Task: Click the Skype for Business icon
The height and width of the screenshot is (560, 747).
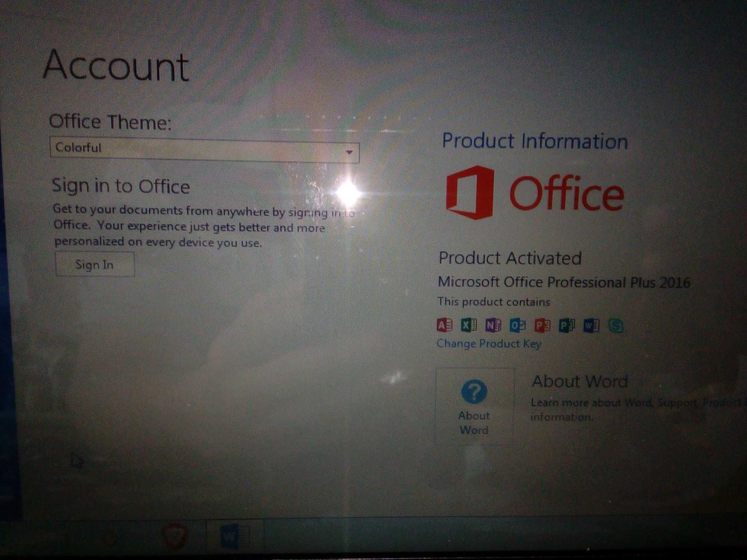Action: [x=615, y=326]
